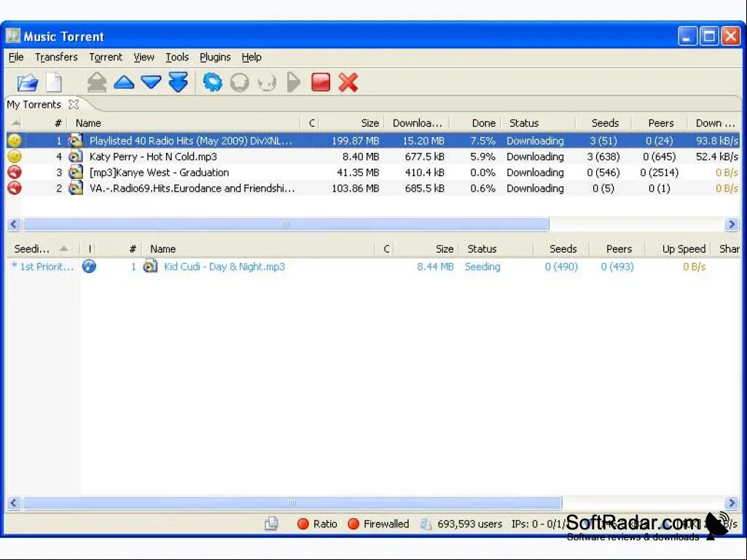This screenshot has height=560, width=747.
Task: Remove torrent with the red X icon
Action: click(x=348, y=82)
